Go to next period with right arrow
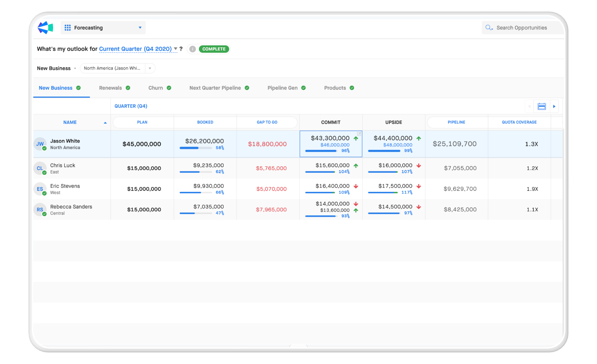This screenshot has width=597, height=364. [x=554, y=106]
